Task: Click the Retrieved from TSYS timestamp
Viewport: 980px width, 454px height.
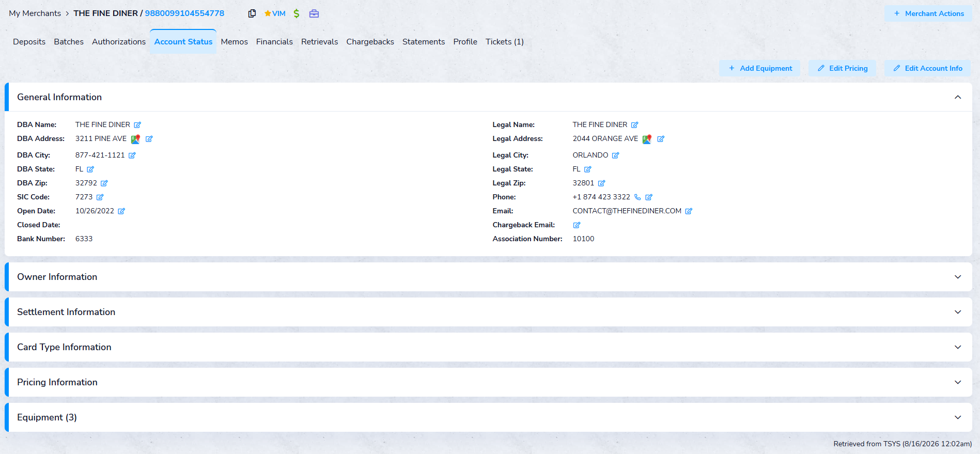Action: (x=903, y=444)
